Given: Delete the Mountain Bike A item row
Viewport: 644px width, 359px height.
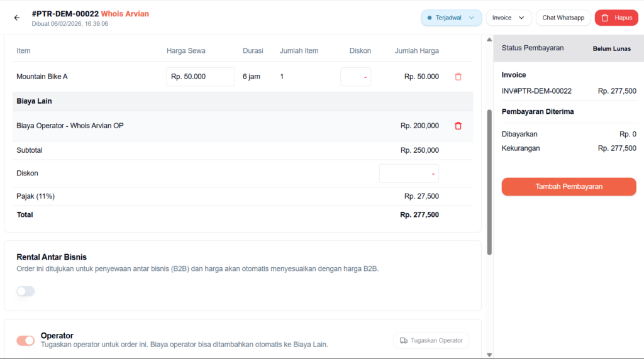Looking at the screenshot, I should (x=458, y=77).
